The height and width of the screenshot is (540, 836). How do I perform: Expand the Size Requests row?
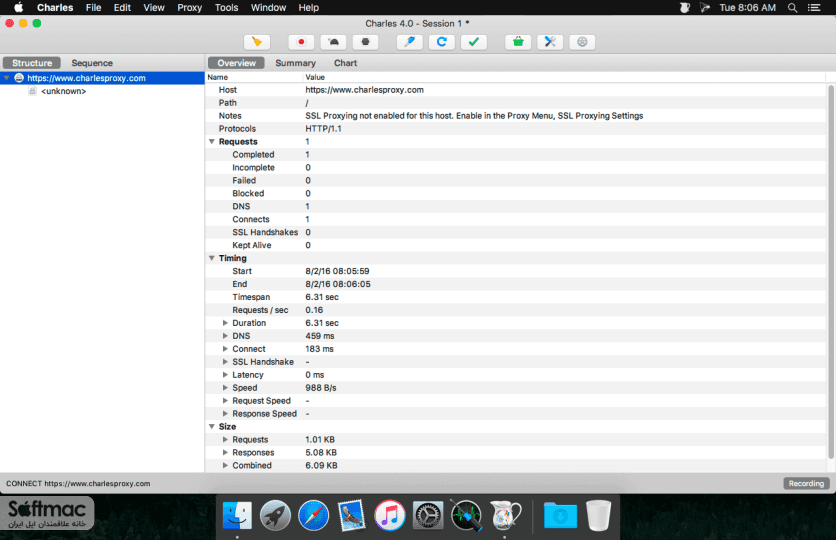pyautogui.click(x=225, y=440)
